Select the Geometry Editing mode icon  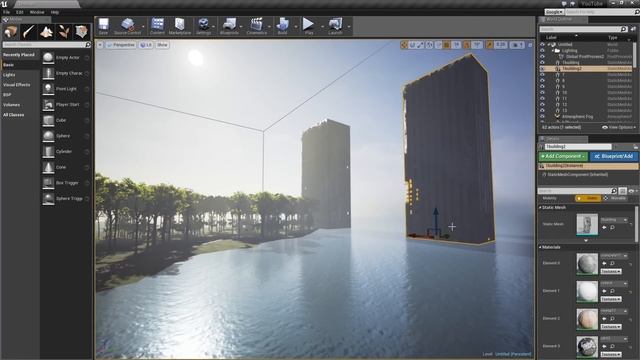coord(81,32)
